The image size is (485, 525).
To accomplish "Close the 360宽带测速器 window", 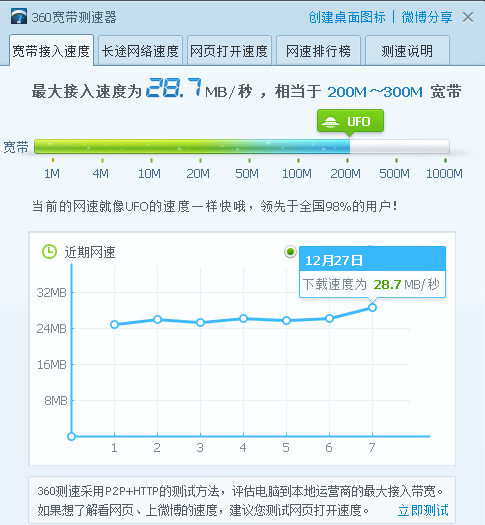I will (x=468, y=17).
